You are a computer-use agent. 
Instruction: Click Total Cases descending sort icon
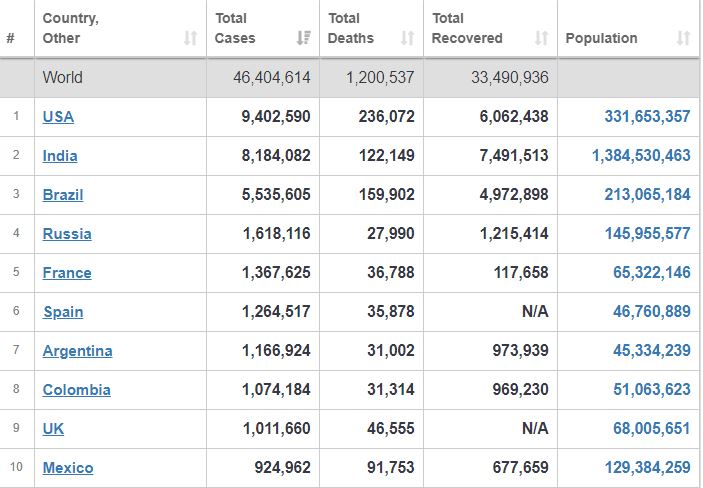point(304,38)
